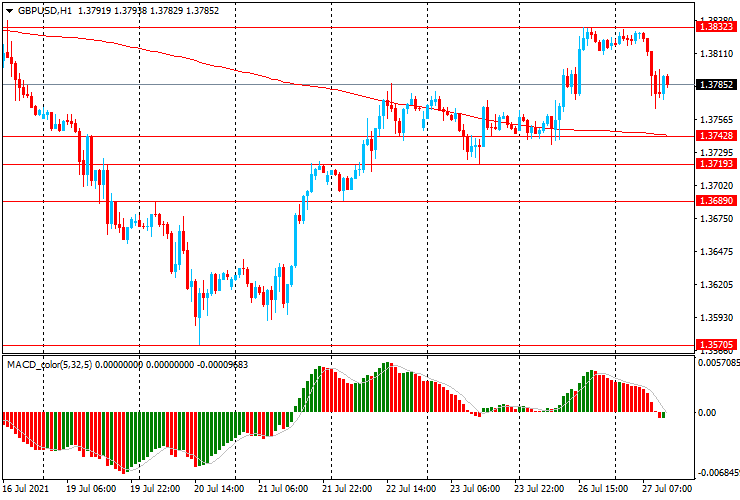The height and width of the screenshot is (500, 740).
Task: Click the 1.36205 value on price axis
Action: pos(717,285)
